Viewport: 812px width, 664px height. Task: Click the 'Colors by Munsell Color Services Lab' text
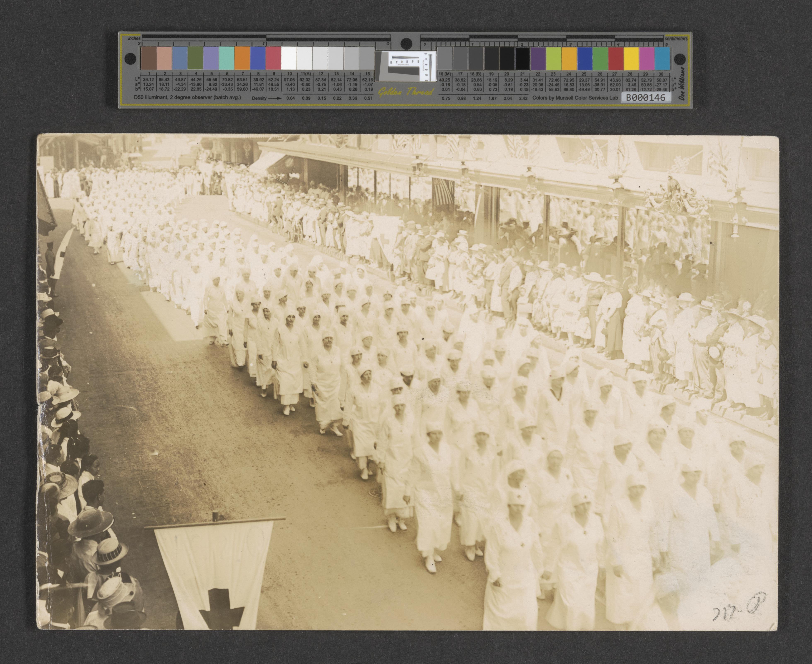575,98
